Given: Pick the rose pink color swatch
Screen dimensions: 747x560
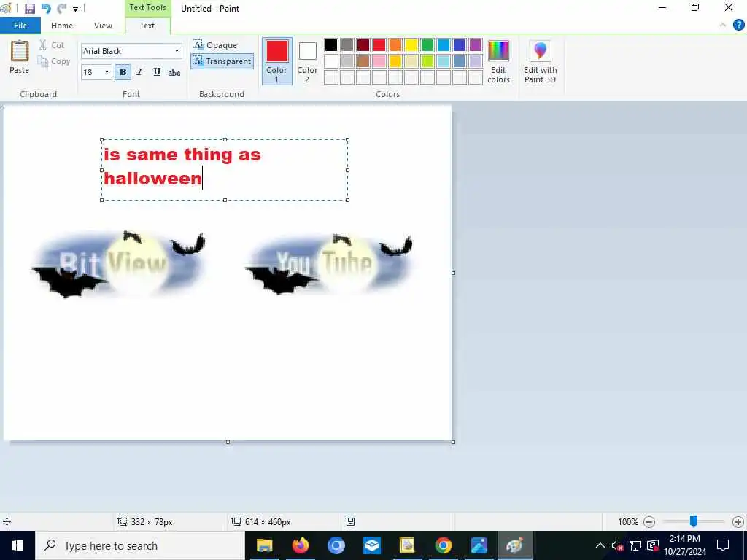Looking at the screenshot, I should point(379,61).
